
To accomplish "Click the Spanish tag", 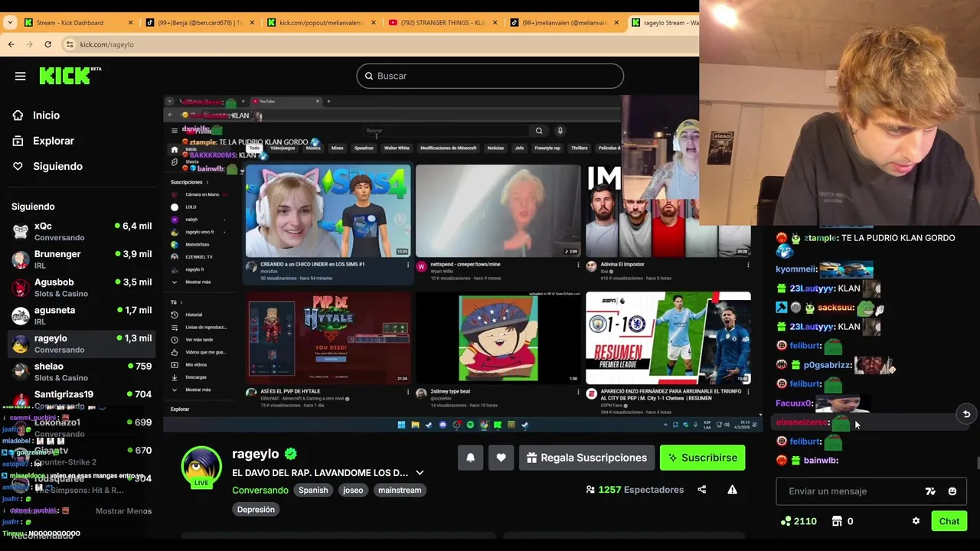I will click(313, 490).
